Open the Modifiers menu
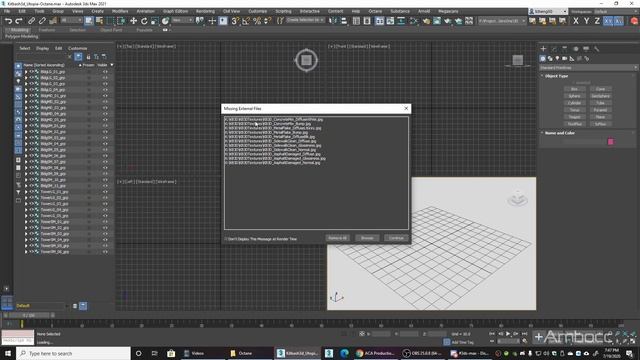 pos(120,11)
